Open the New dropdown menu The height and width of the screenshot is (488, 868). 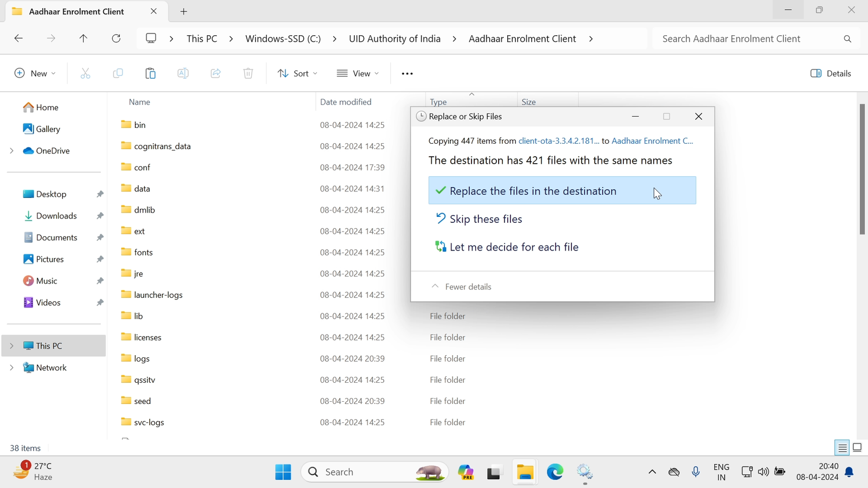(35, 73)
